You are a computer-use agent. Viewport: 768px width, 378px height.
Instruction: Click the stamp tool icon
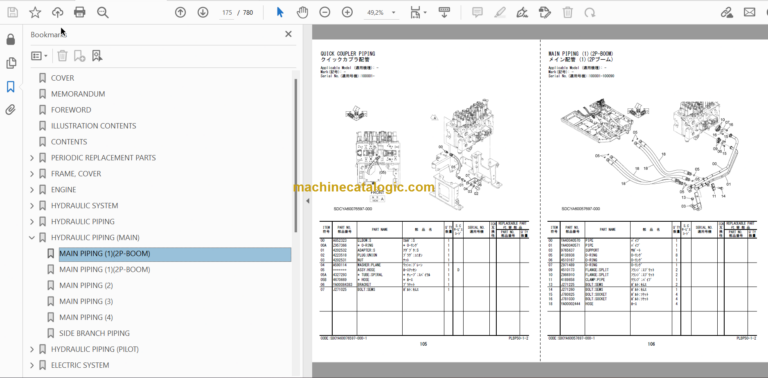pos(545,12)
